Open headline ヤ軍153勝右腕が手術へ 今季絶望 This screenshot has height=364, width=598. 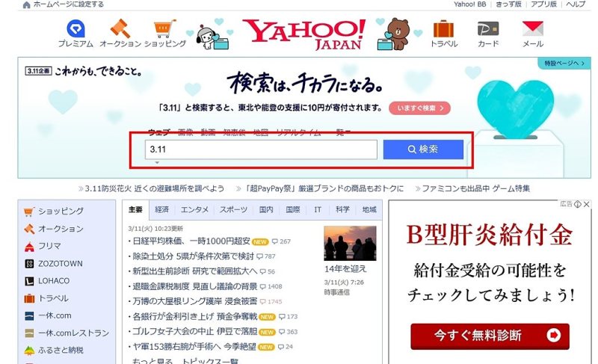click(194, 347)
